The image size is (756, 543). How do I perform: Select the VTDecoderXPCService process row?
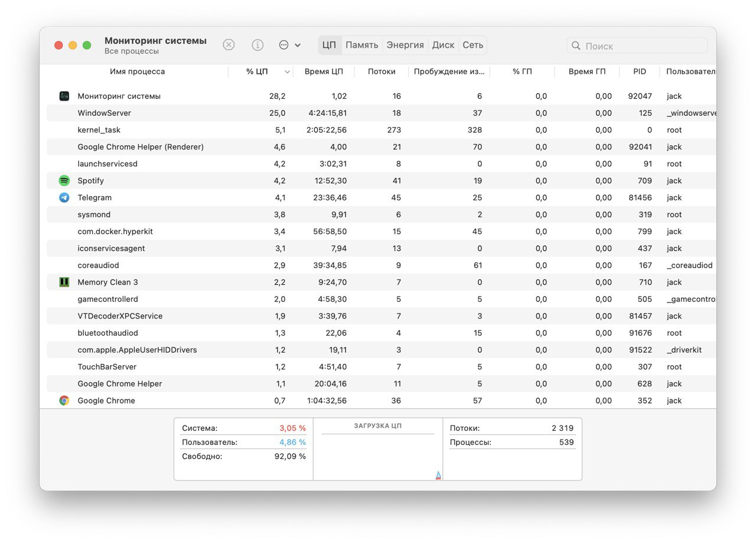[x=382, y=316]
